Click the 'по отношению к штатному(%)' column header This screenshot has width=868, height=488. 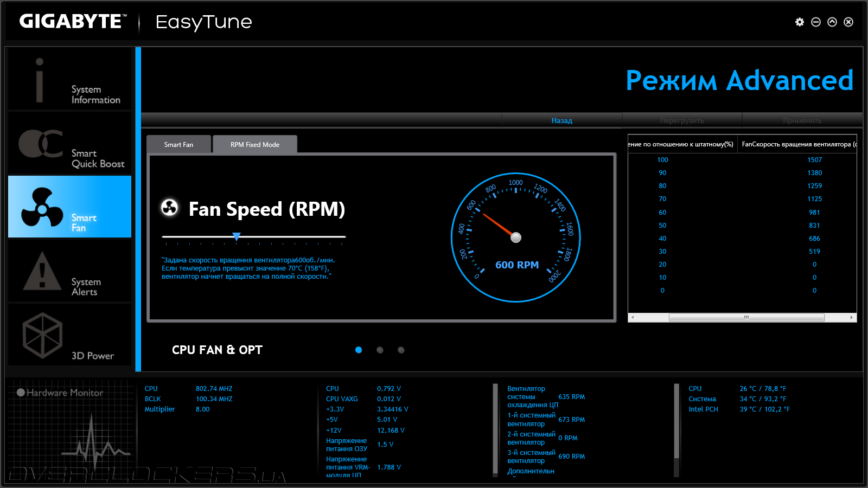(682, 144)
